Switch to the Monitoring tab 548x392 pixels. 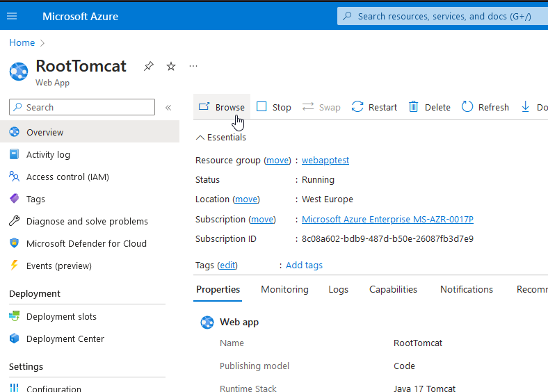coord(284,290)
